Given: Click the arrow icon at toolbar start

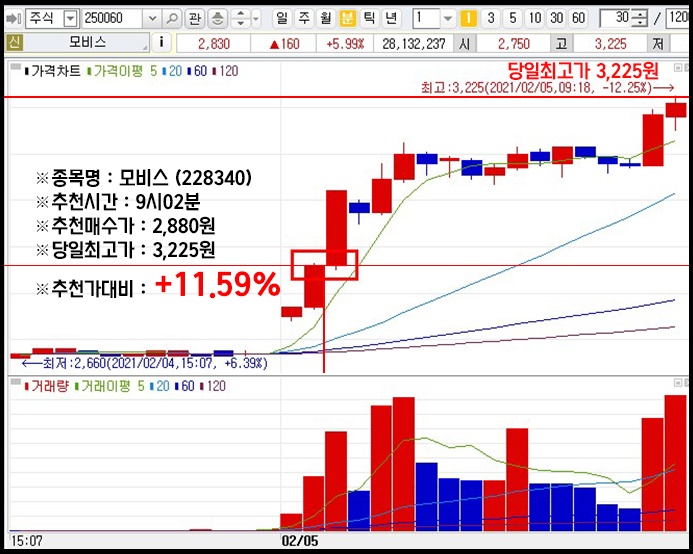Looking at the screenshot, I should [x=14, y=19].
